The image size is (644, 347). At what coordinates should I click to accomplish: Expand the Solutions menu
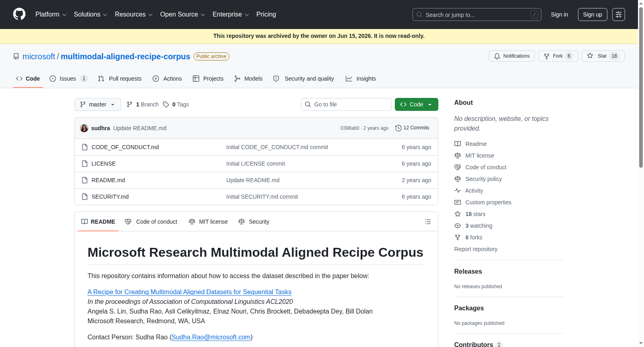pos(91,15)
